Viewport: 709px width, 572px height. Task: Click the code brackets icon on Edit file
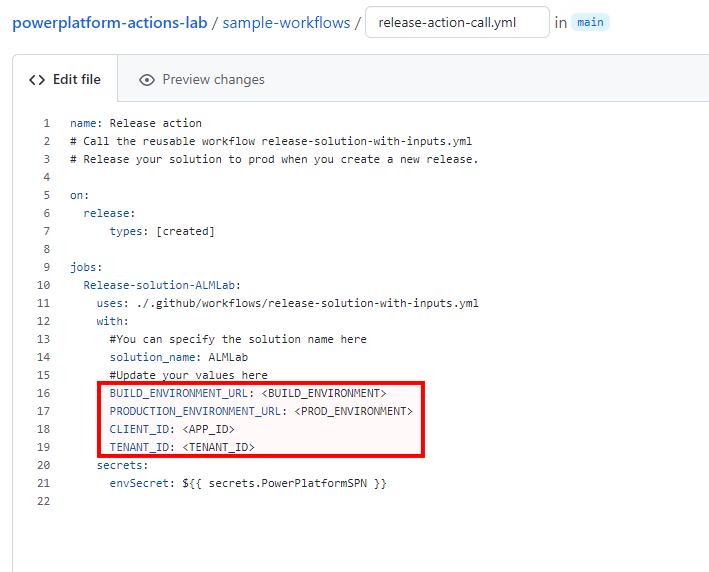pos(37,80)
